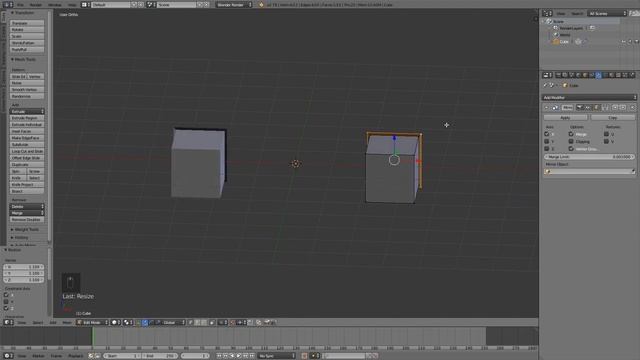640x360 pixels.
Task: Open the Help menu in the top bar
Action: pos(72,4)
